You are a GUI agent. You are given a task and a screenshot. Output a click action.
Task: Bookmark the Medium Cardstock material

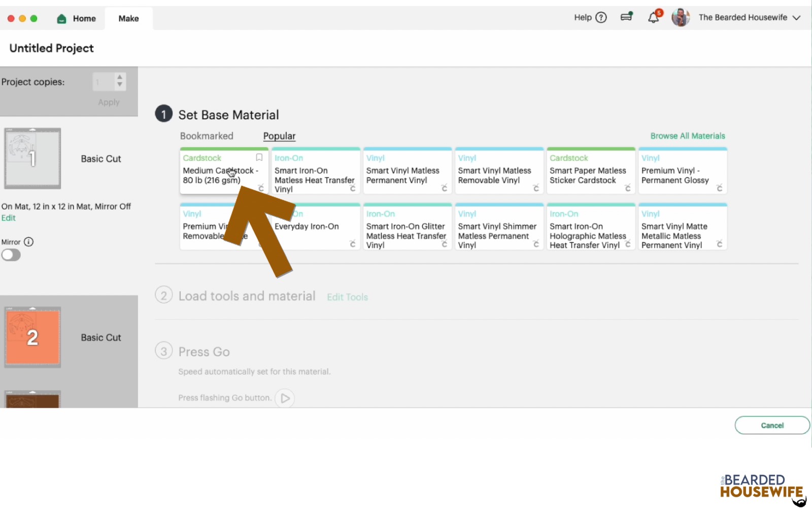pyautogui.click(x=259, y=158)
